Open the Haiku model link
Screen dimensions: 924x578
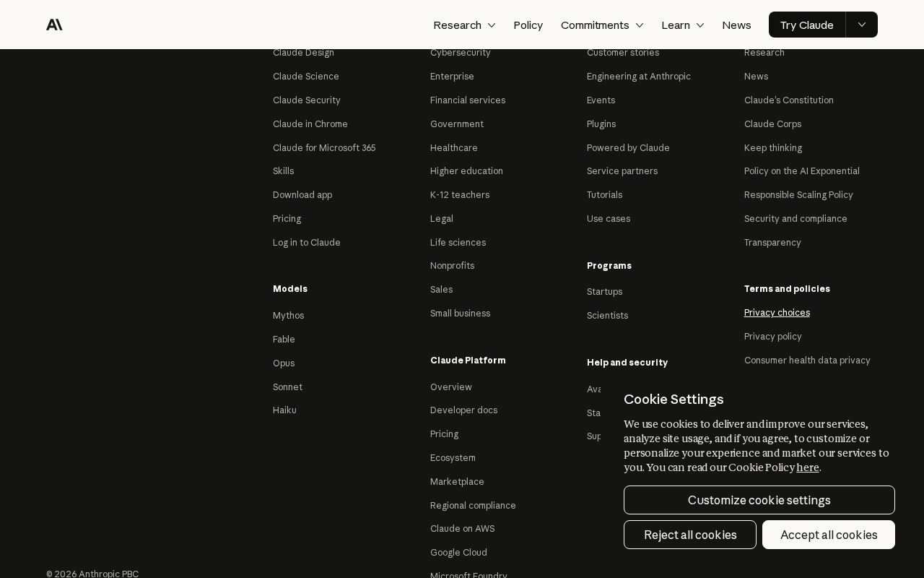284,410
